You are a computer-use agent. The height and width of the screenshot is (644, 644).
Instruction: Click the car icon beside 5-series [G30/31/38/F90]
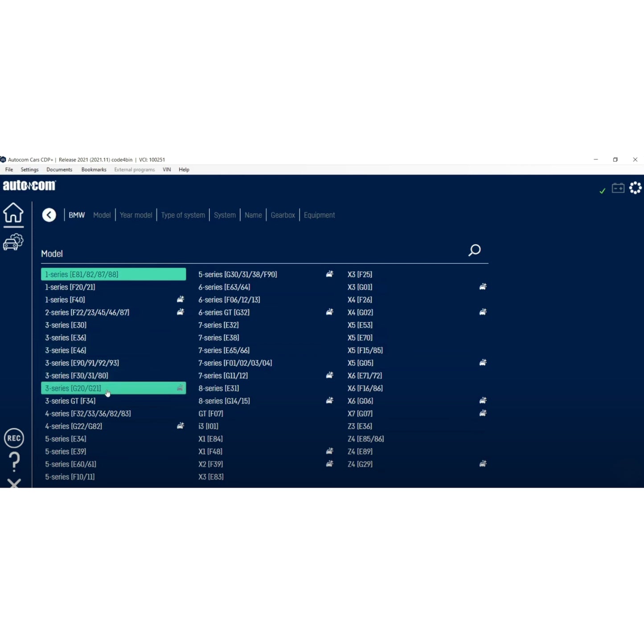330,274
